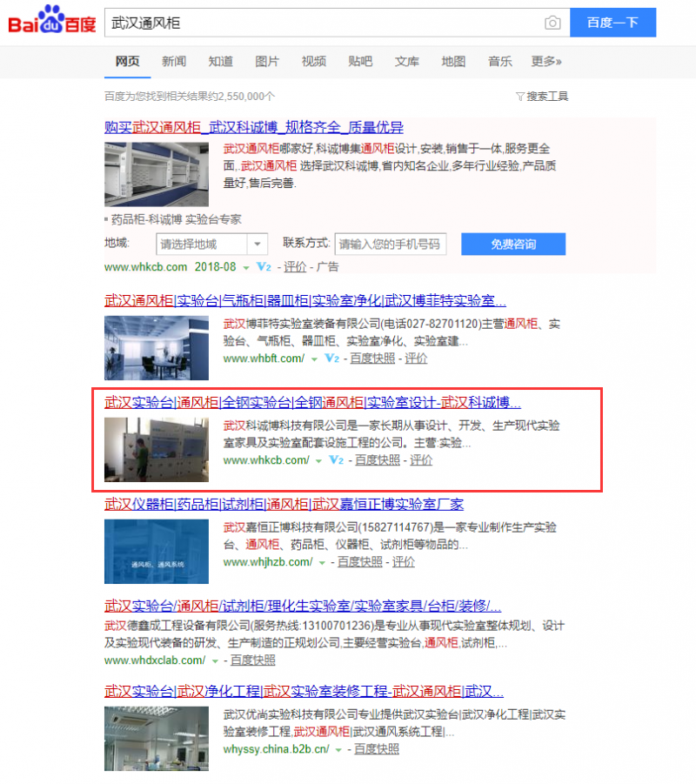Click the camera icon for image search
This screenshot has height=784, width=696.
552,23
